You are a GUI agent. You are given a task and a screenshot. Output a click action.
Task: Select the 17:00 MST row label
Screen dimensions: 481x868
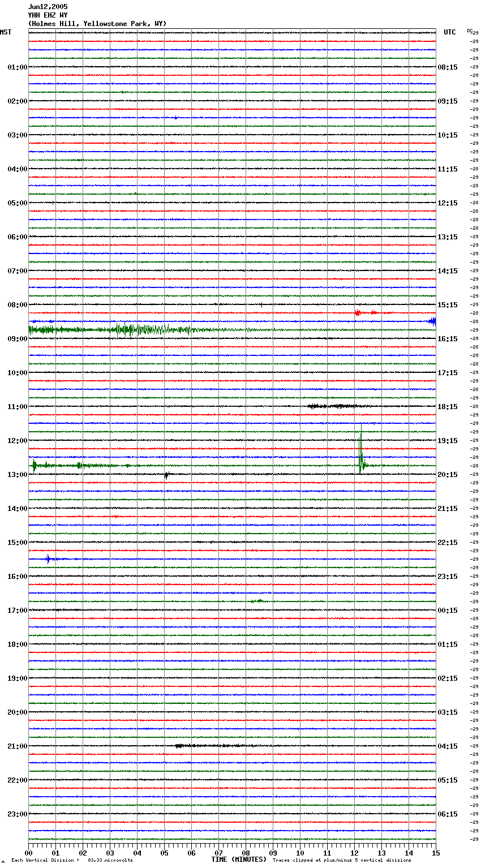(18, 611)
